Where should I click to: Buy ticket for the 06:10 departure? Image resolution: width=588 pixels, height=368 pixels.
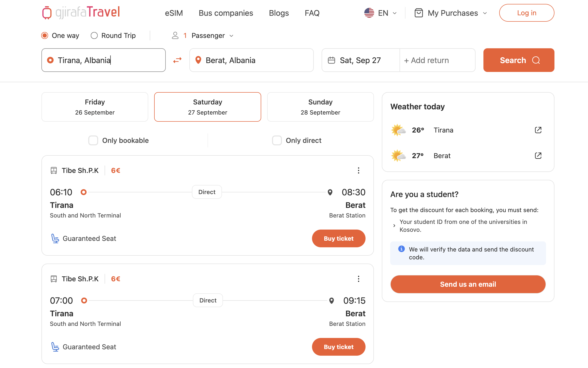point(338,238)
